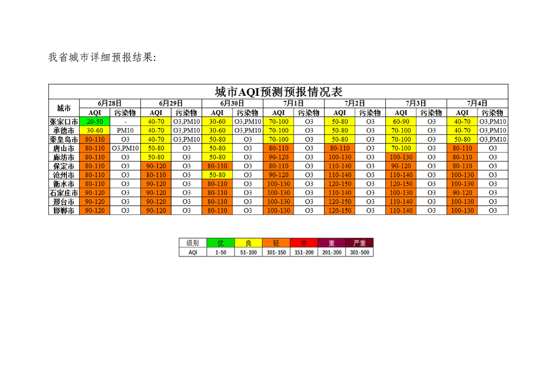
Task: Select 承德市 PM10 pollutant cell for 6月28日
Action: click(125, 131)
